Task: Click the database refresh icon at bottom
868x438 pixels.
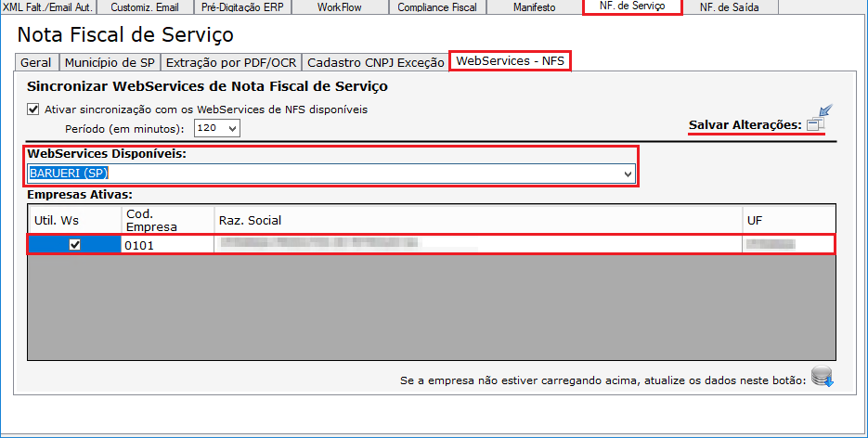Action: (x=822, y=378)
